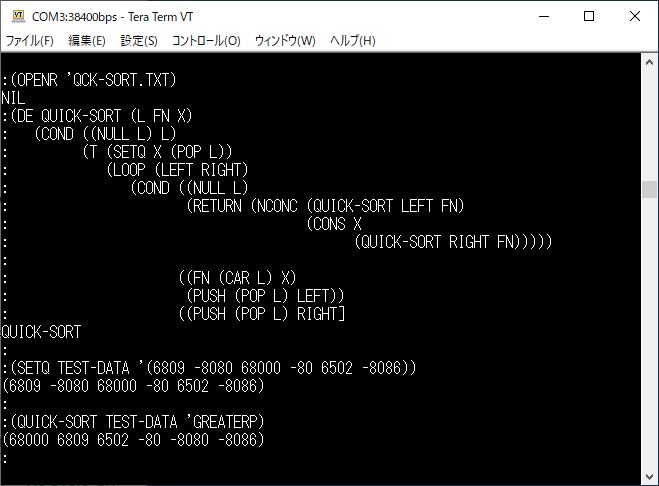Click the line containing RETURN (NCONC
The height and width of the screenshot is (486, 659).
point(325,206)
